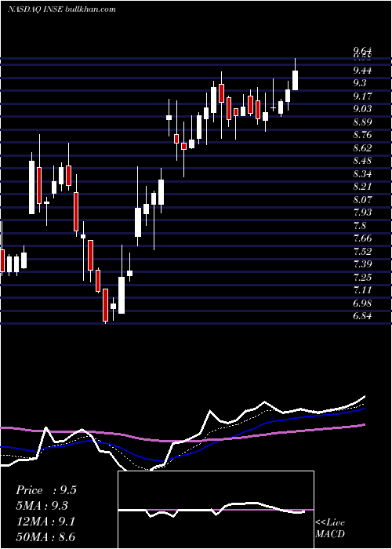Click the 7.25 price axis label
392x549 pixels.
pyautogui.click(x=362, y=278)
